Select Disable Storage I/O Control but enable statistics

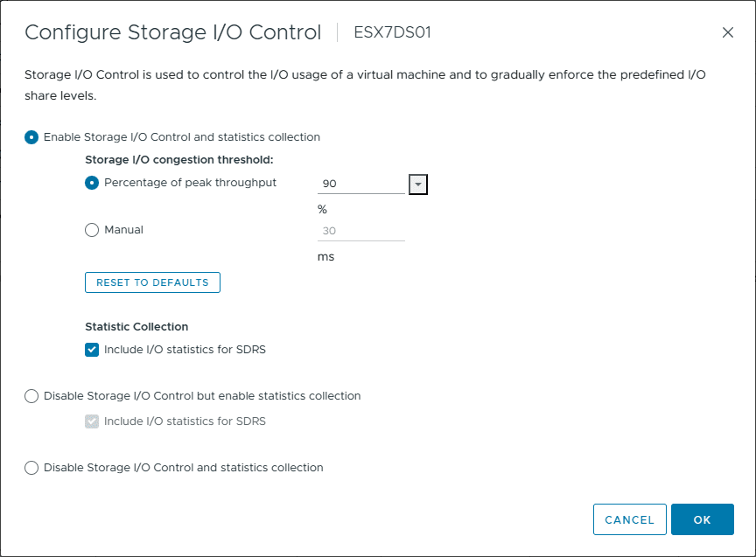click(x=31, y=396)
